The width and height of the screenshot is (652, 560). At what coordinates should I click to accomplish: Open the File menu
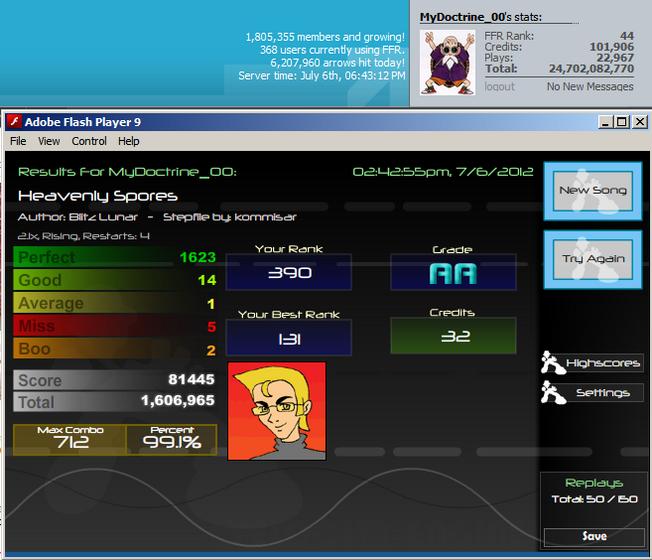pos(18,141)
